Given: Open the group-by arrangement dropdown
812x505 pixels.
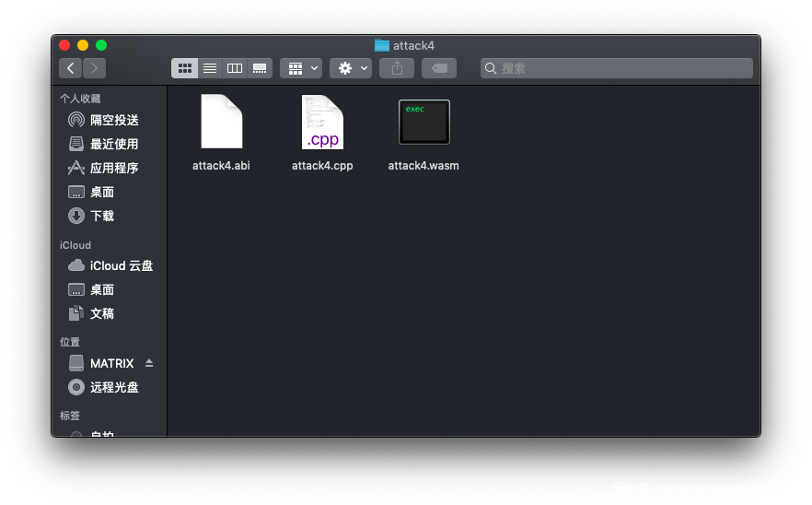Looking at the screenshot, I should pyautogui.click(x=301, y=68).
